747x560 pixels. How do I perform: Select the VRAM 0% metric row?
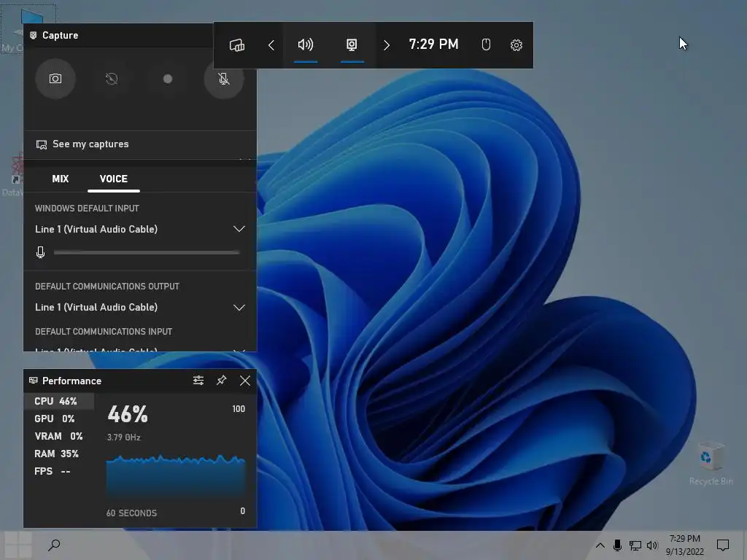[59, 436]
